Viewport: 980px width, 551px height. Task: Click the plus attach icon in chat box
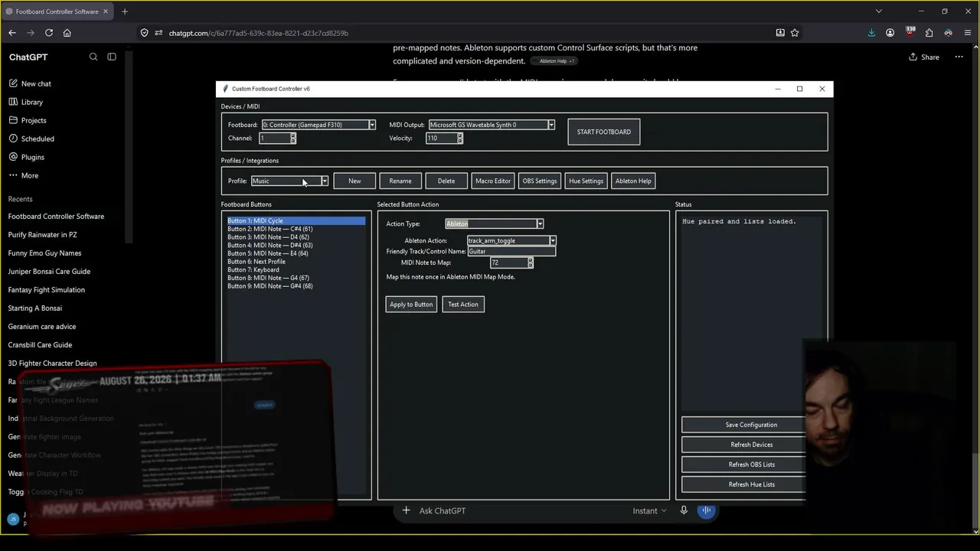(x=406, y=510)
